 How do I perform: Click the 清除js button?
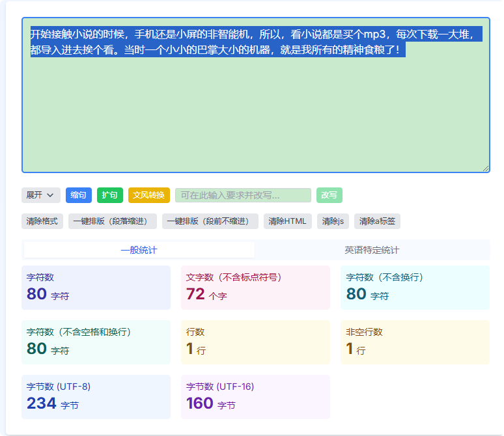[333, 221]
